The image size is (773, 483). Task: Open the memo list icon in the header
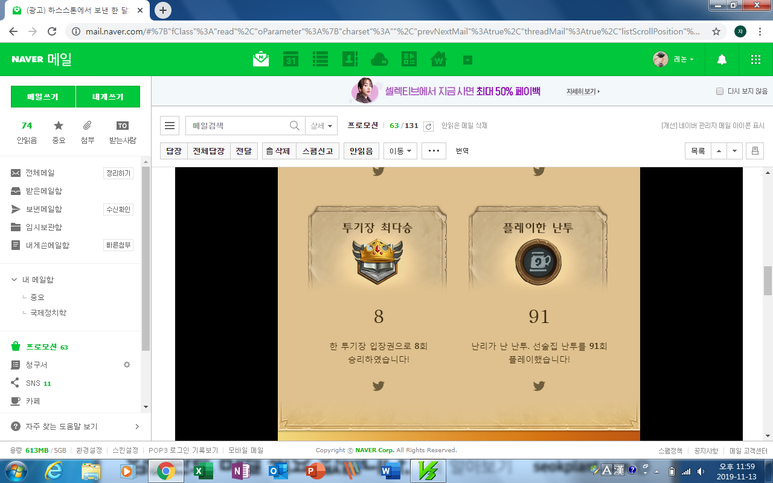pyautogui.click(x=320, y=59)
